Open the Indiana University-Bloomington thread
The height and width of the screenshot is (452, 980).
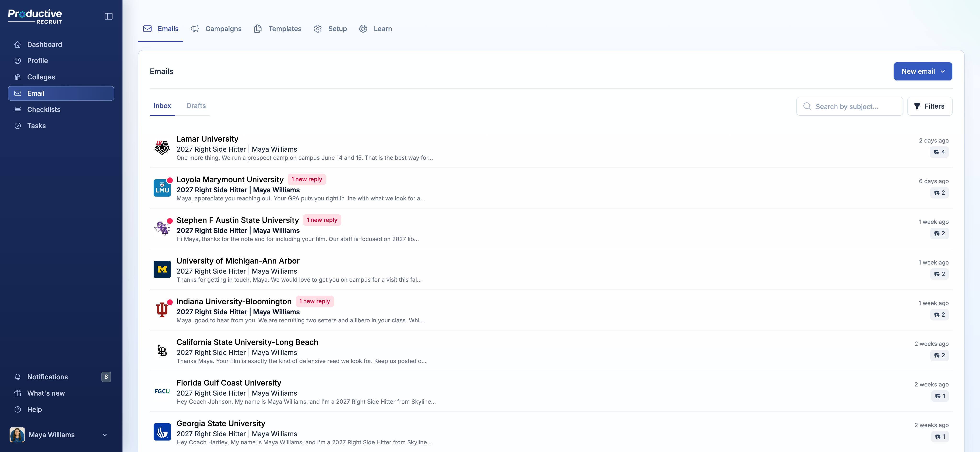click(551, 311)
